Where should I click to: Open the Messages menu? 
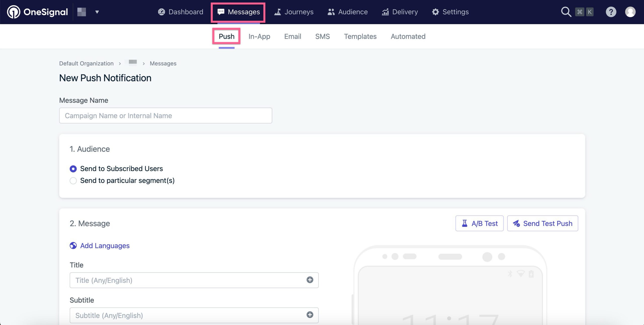[238, 12]
